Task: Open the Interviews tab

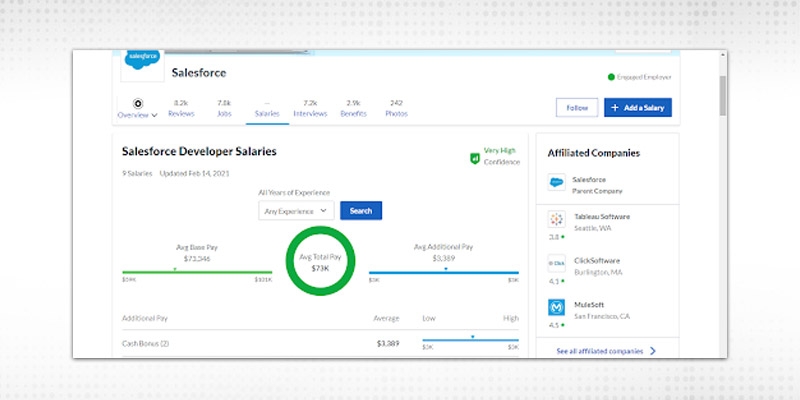Action: click(x=310, y=108)
